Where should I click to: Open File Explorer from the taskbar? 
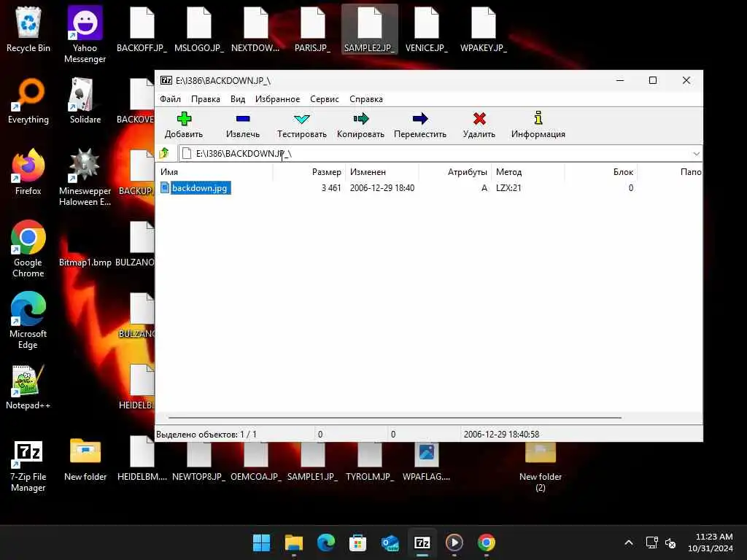point(293,542)
